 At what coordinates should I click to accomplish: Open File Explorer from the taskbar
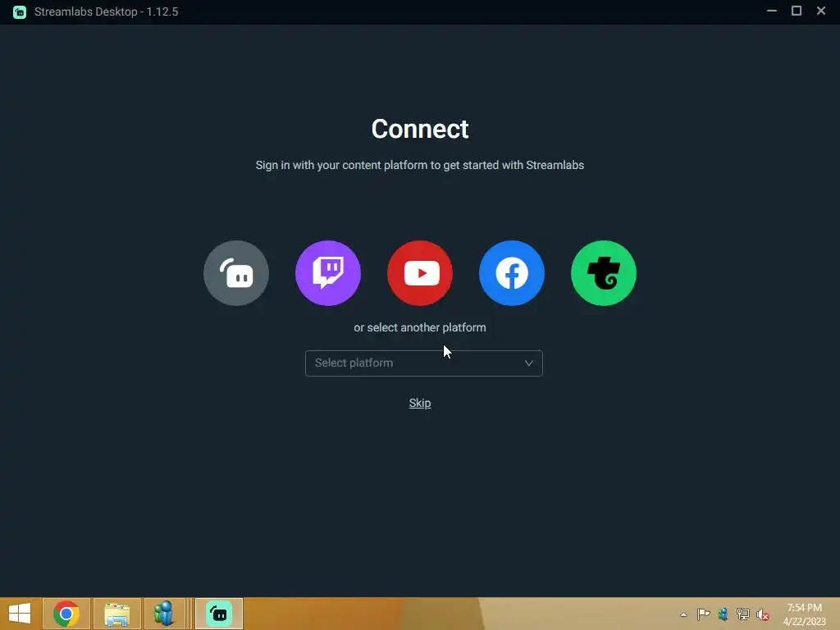click(117, 614)
